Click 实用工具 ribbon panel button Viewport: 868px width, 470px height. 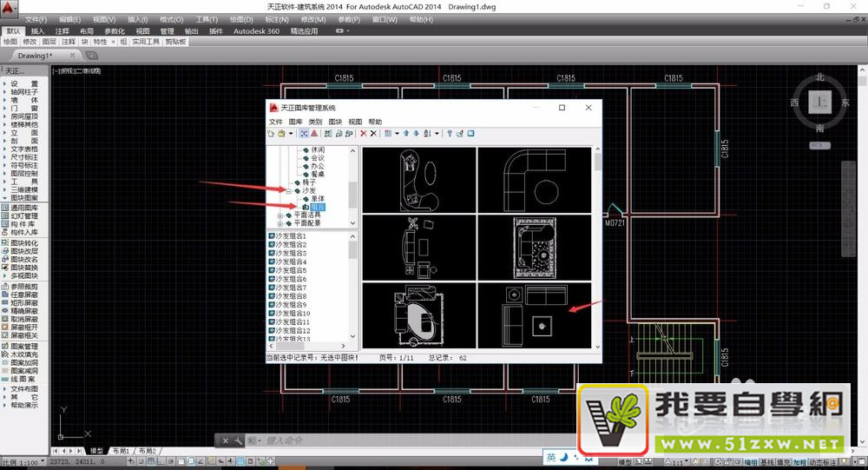click(x=146, y=42)
